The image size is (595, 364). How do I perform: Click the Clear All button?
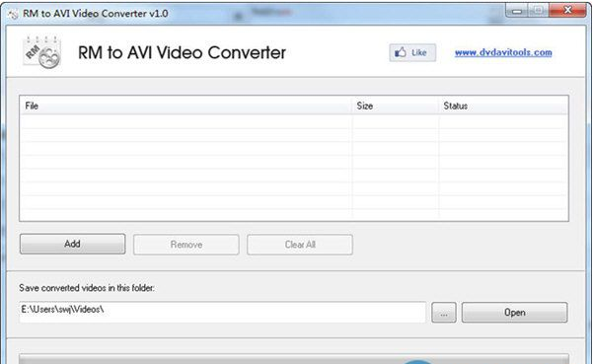click(300, 245)
